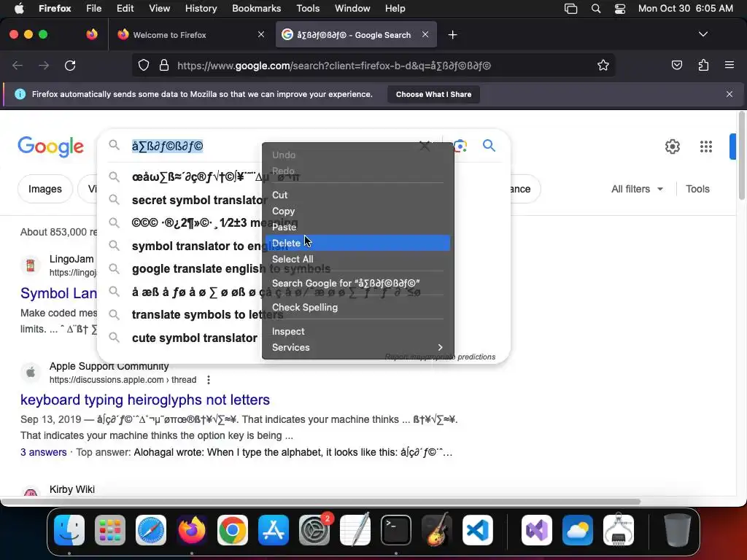
Task: Open the Google apps grid
Action: click(x=706, y=146)
